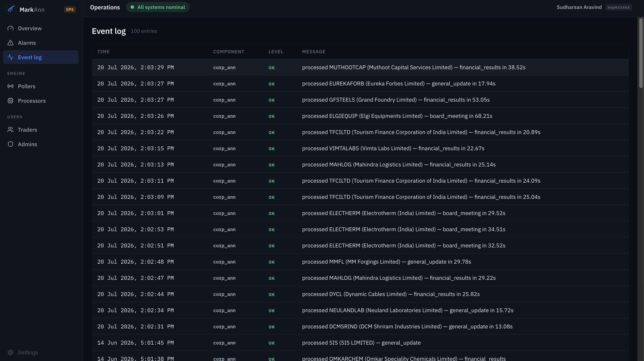Select the TFCILTD message processed in 20.89s

point(421,132)
